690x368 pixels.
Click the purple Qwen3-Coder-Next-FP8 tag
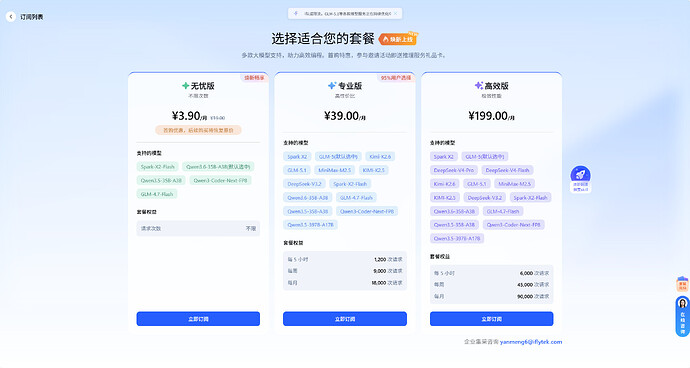(513, 224)
